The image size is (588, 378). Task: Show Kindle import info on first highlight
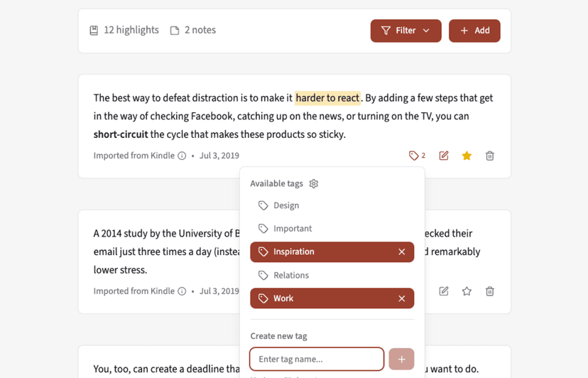[182, 156]
